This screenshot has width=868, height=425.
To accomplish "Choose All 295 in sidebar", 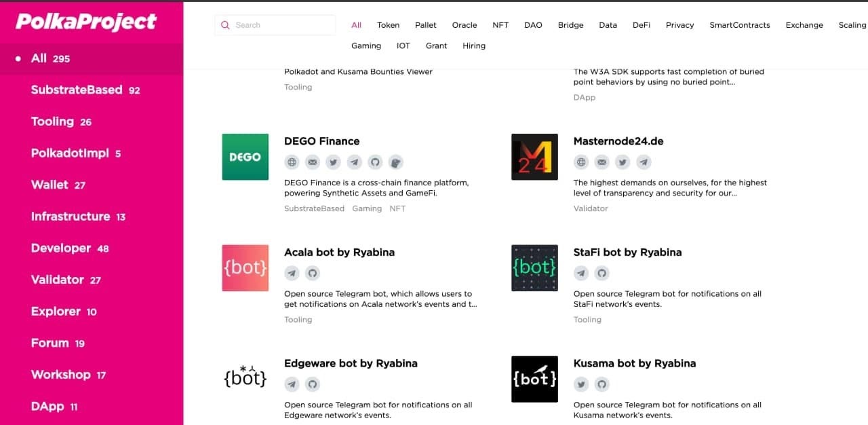I will click(x=92, y=58).
